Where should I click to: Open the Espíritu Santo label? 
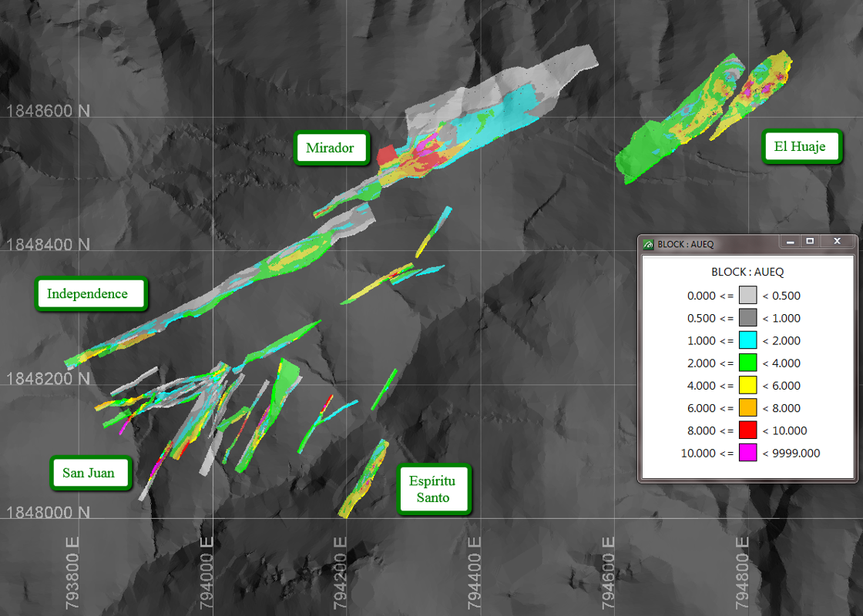coord(434,490)
